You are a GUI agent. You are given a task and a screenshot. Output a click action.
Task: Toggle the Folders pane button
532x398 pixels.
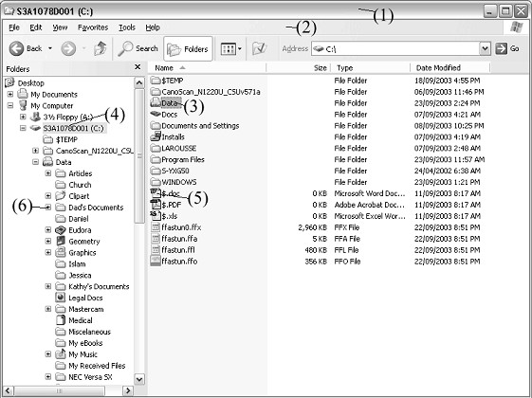click(188, 49)
